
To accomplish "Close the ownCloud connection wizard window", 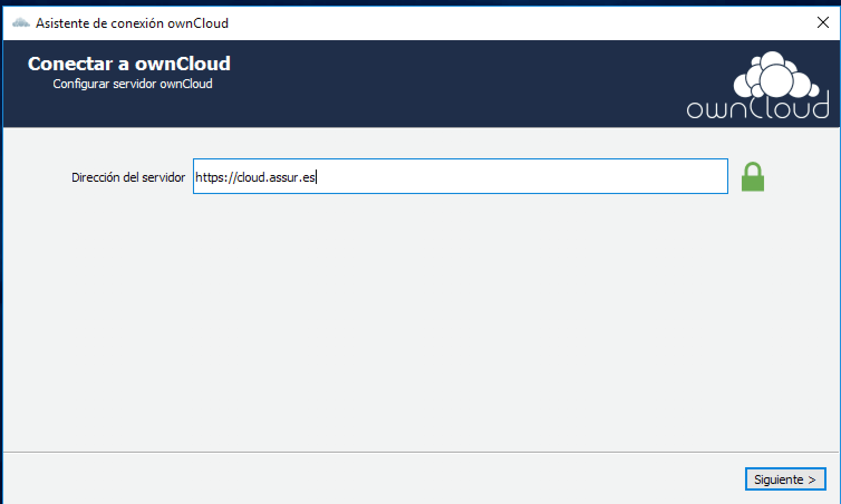I will tap(823, 22).
